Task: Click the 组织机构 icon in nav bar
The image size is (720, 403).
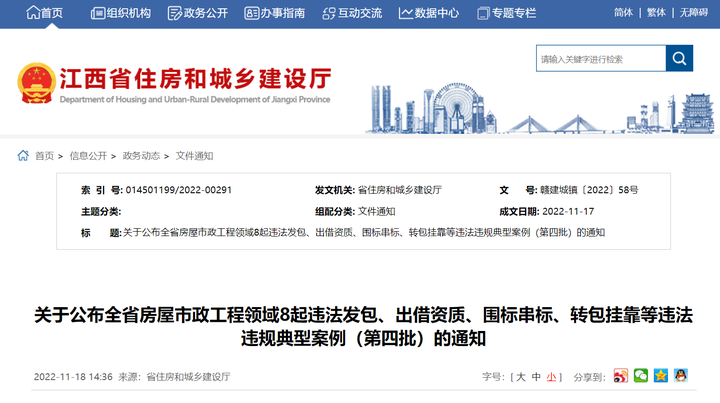Action: click(98, 14)
